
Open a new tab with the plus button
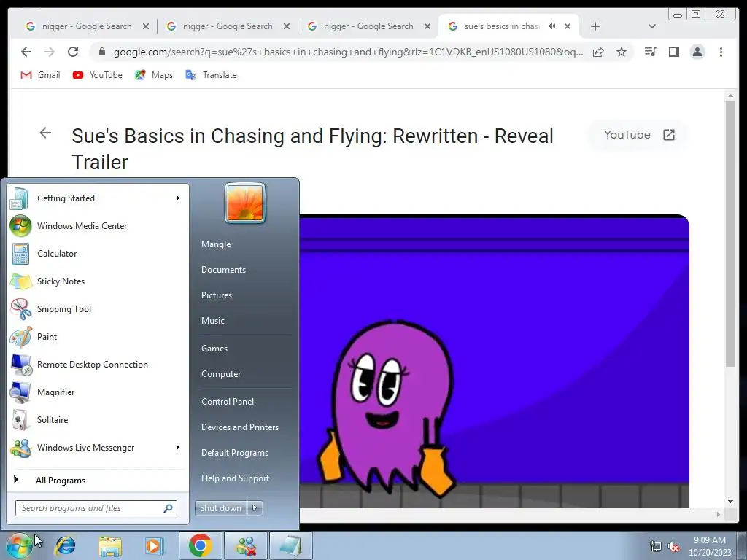click(595, 26)
